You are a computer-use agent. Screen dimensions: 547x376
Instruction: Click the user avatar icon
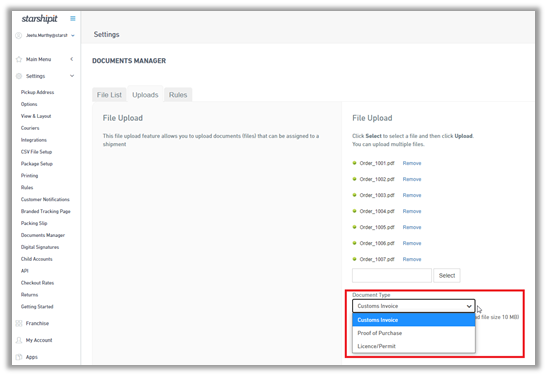19,35
